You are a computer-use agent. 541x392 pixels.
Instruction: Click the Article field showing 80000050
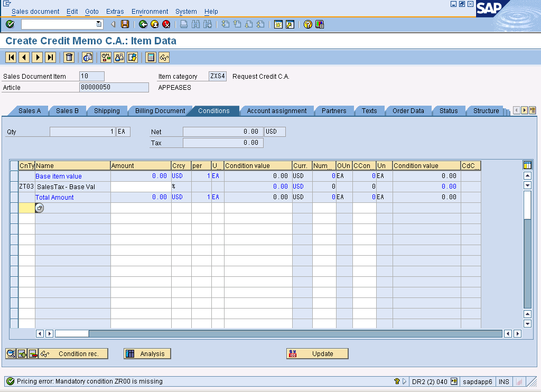click(x=114, y=87)
